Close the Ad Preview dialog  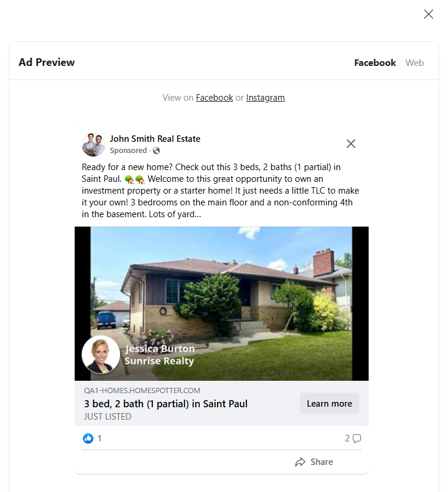[428, 14]
